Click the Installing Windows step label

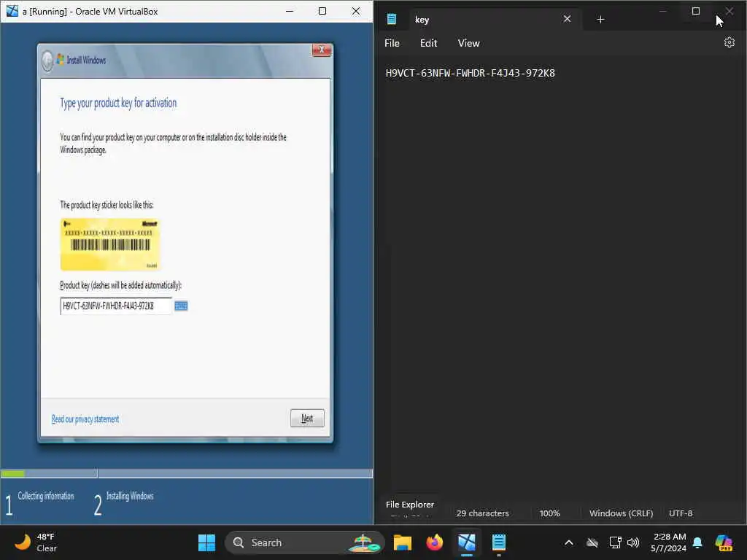pyautogui.click(x=130, y=496)
